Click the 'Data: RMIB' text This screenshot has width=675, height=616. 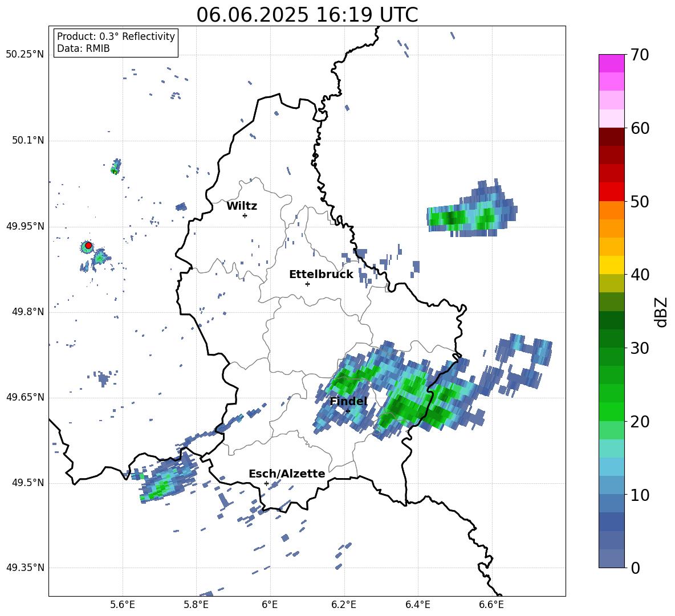(x=83, y=48)
